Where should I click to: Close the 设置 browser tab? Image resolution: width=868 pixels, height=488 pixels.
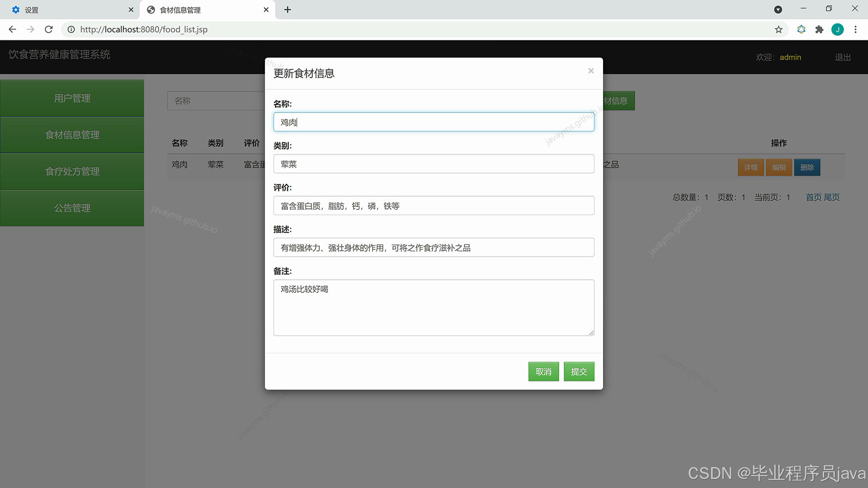(131, 9)
